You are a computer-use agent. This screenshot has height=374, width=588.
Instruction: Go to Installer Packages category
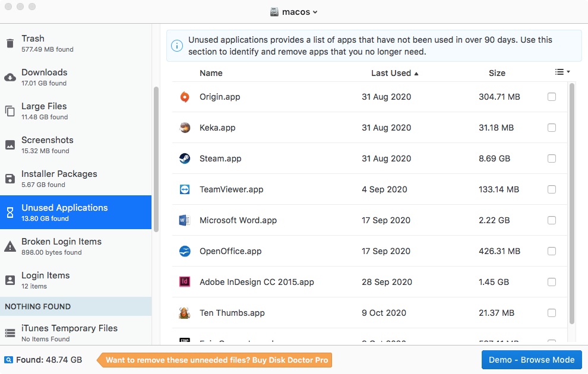point(76,179)
